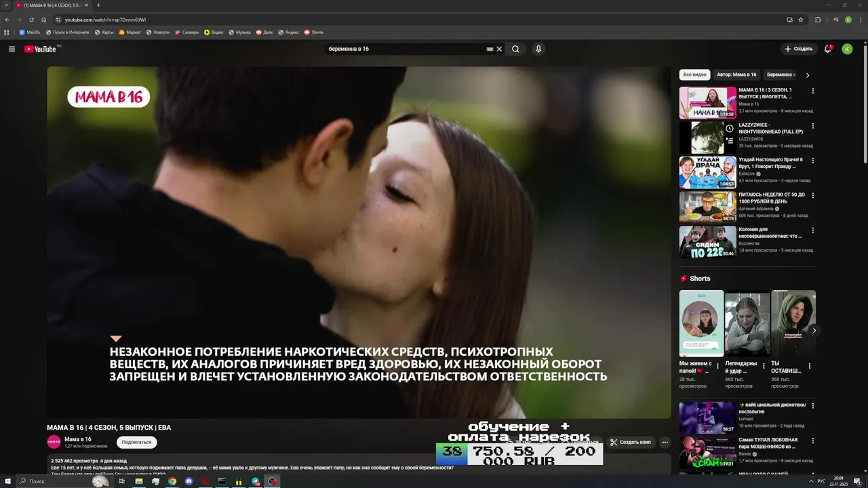
Task: Open a new browser tab
Action: (98, 5)
